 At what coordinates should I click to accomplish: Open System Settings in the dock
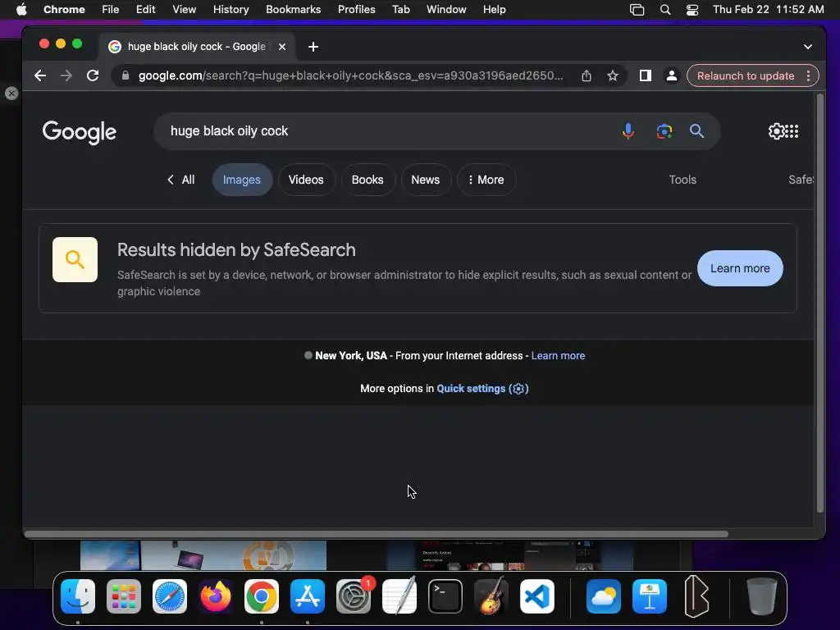(x=354, y=596)
